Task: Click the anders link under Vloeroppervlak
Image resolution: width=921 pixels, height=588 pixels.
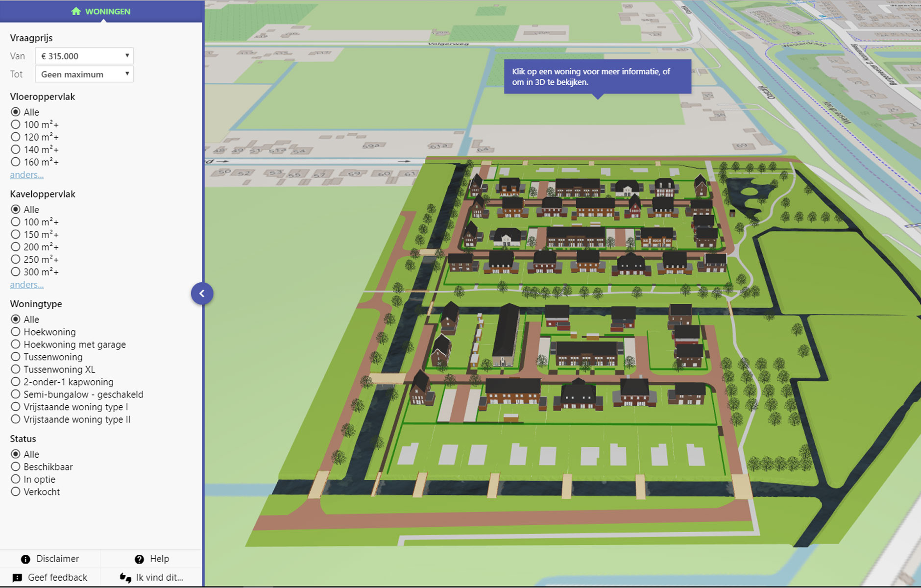Action: (x=27, y=175)
